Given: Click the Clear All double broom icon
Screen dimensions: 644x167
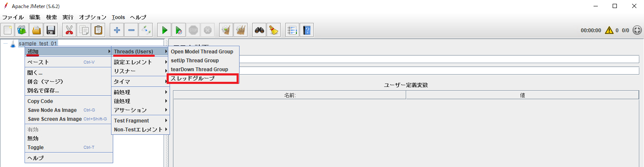Looking at the screenshot, I should (x=241, y=30).
